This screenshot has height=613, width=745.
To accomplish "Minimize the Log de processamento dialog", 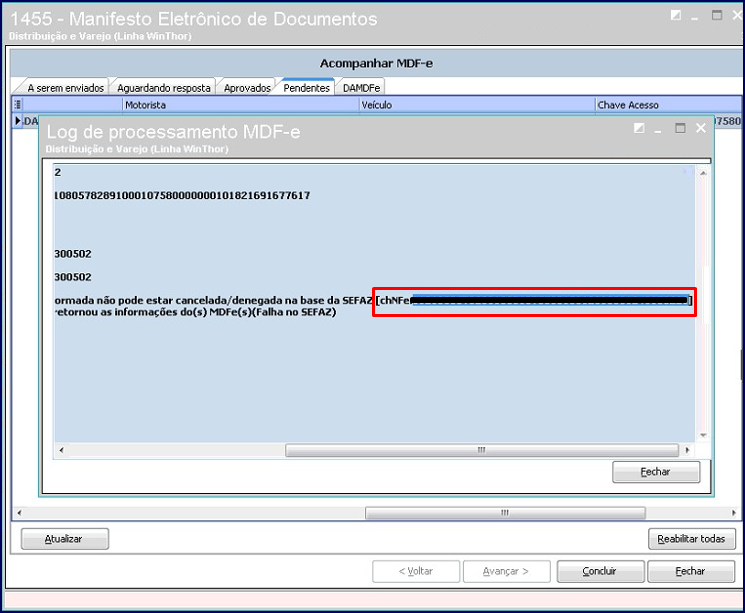I will point(658,129).
